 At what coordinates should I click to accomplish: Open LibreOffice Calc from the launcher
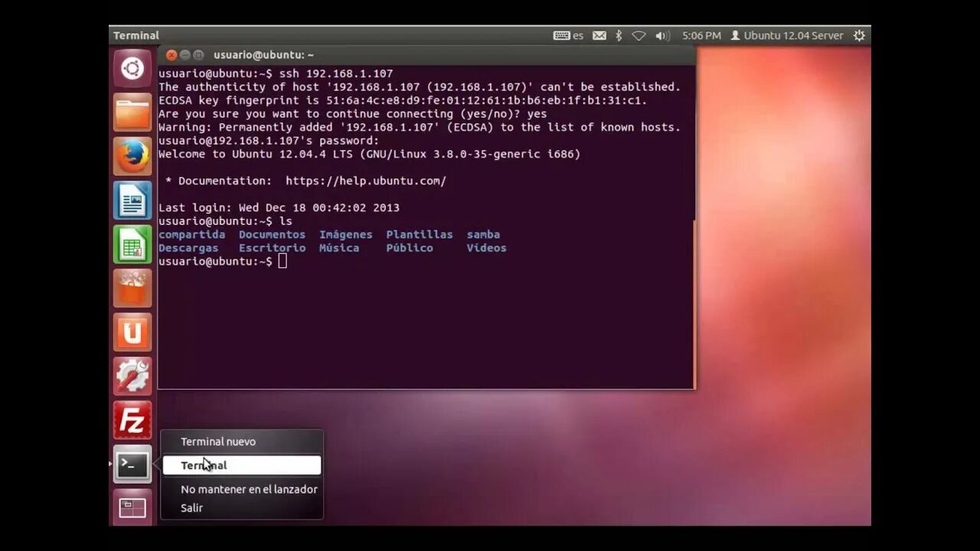click(x=132, y=245)
